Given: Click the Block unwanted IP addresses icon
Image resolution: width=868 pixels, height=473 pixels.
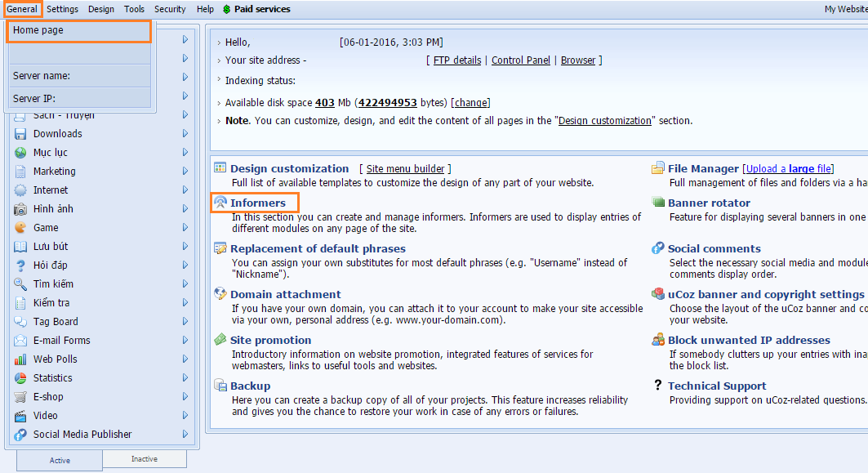Looking at the screenshot, I should [x=657, y=340].
